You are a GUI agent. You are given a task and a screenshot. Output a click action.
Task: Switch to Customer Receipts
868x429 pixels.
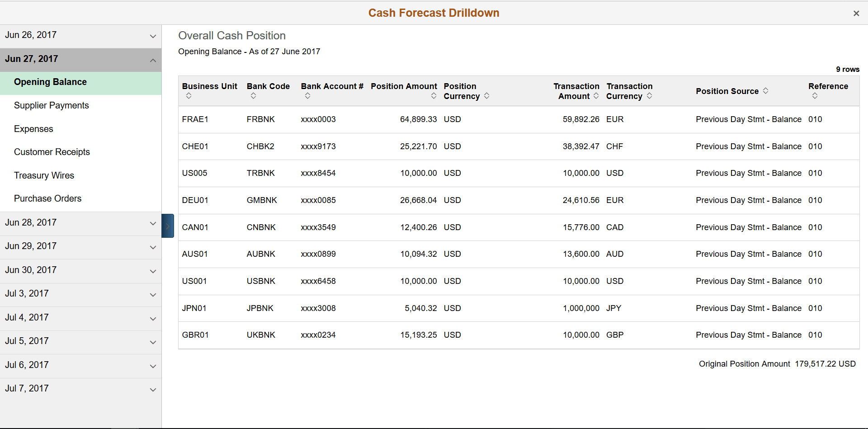(52, 152)
